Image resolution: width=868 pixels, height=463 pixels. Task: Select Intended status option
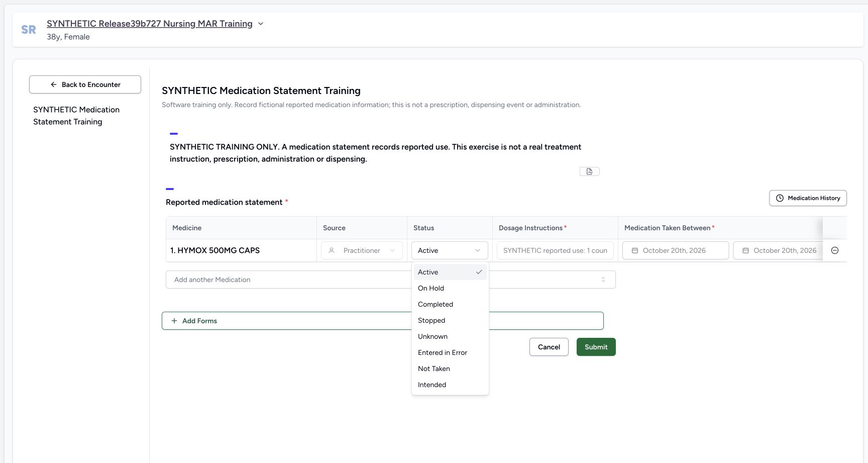click(450, 385)
